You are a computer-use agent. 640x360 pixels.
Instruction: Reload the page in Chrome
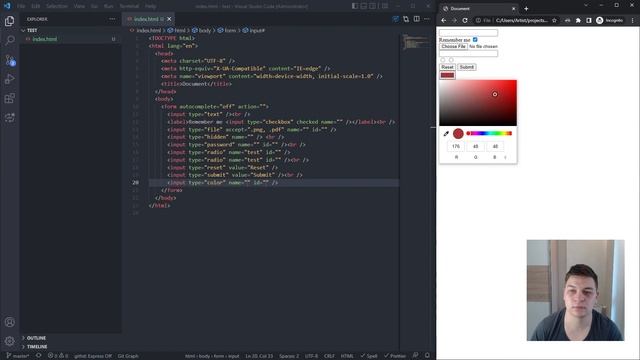[x=464, y=20]
